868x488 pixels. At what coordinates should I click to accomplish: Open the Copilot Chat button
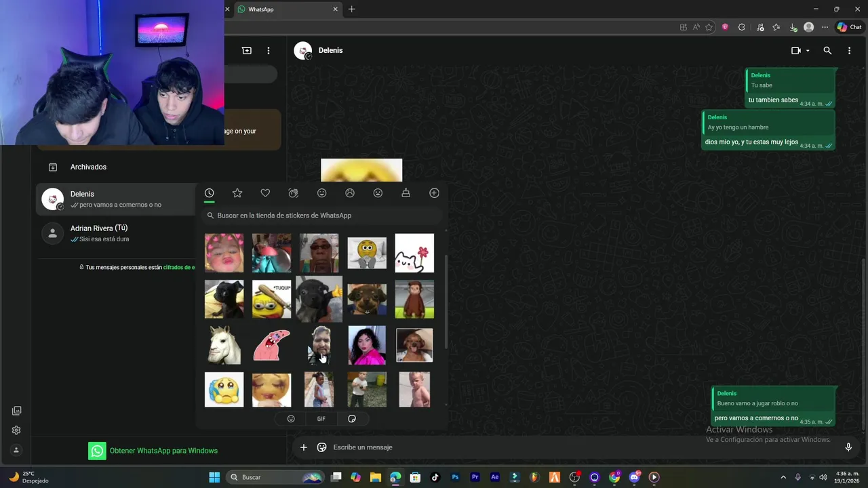(849, 27)
